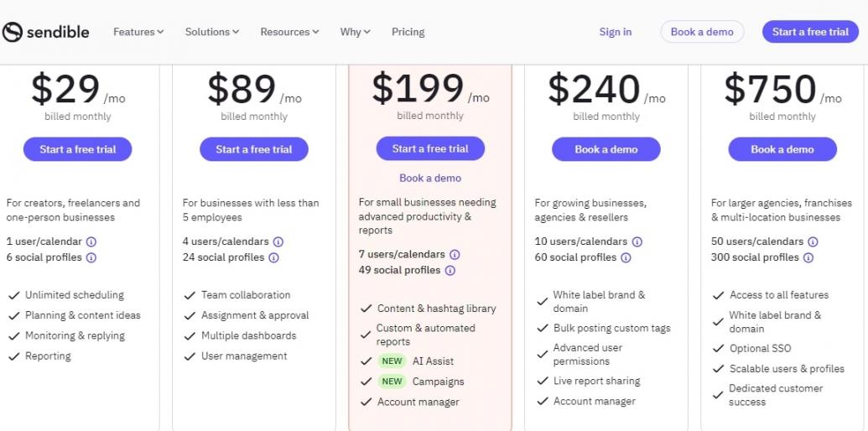Click info icon beside 10 users/calendars
This screenshot has width=868, height=431.
pyautogui.click(x=637, y=241)
